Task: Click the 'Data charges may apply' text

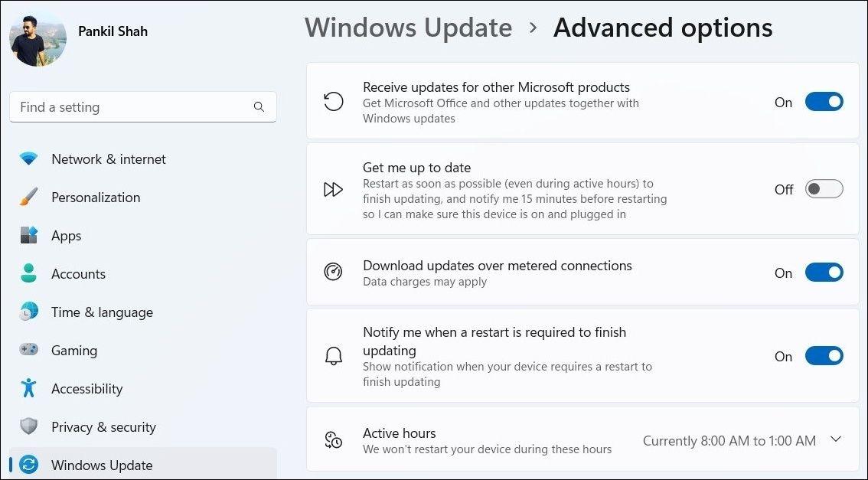Action: point(425,281)
